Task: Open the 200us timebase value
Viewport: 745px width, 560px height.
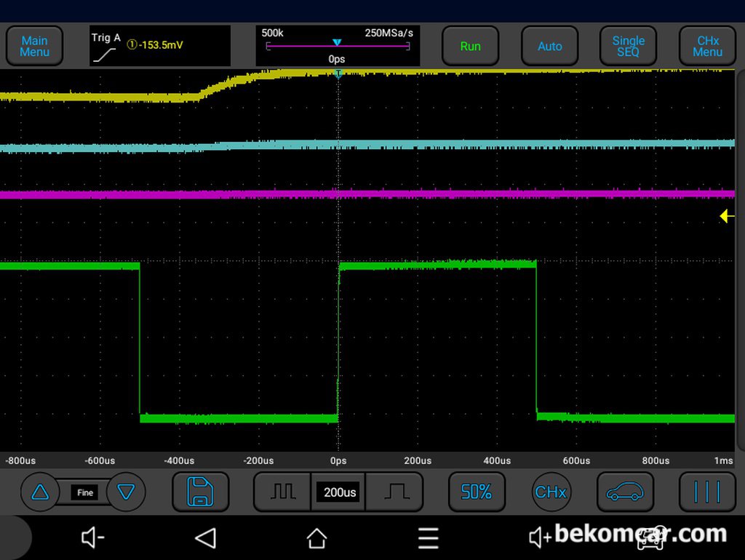Action: [339, 492]
